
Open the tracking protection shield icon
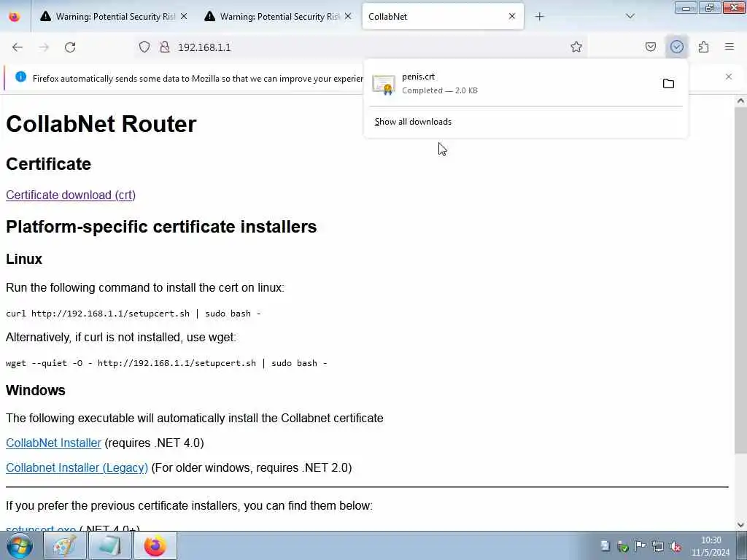point(144,47)
